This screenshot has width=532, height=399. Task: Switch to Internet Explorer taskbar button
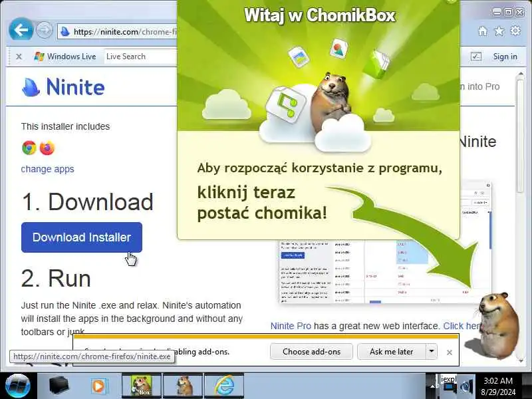tap(224, 386)
